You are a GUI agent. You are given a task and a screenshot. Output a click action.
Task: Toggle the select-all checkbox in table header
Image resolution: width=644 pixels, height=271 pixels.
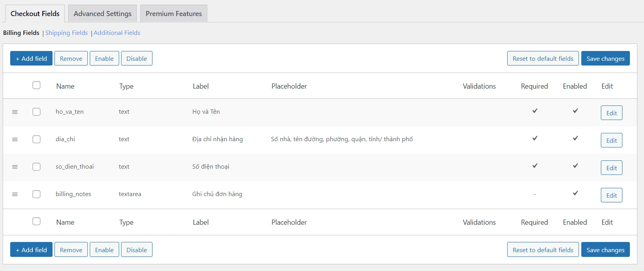click(36, 85)
